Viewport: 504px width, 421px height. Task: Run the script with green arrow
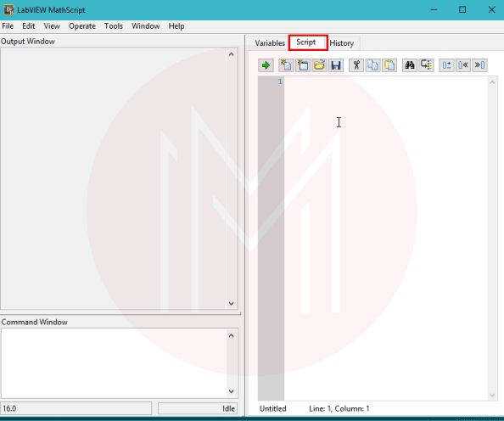pyautogui.click(x=266, y=65)
